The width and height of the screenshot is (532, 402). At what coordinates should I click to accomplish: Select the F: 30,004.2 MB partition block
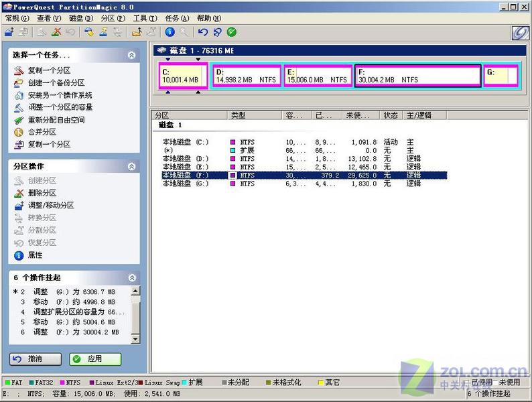tap(418, 76)
